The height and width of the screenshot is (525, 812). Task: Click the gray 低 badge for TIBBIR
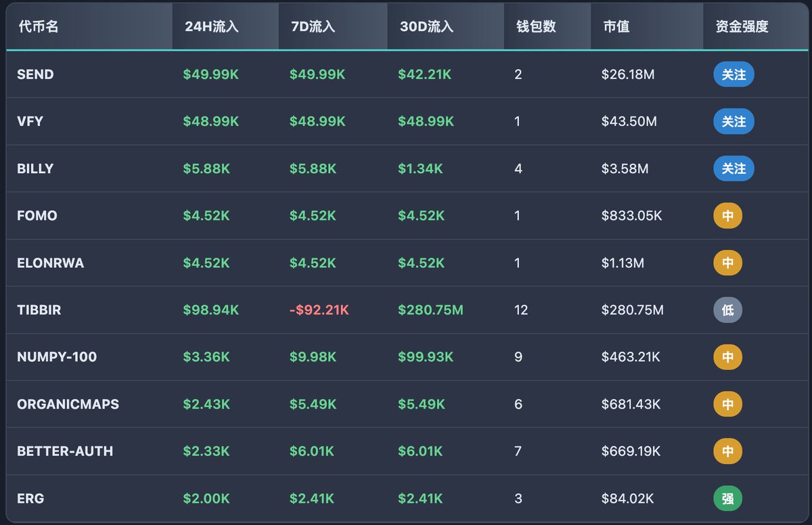coord(727,310)
